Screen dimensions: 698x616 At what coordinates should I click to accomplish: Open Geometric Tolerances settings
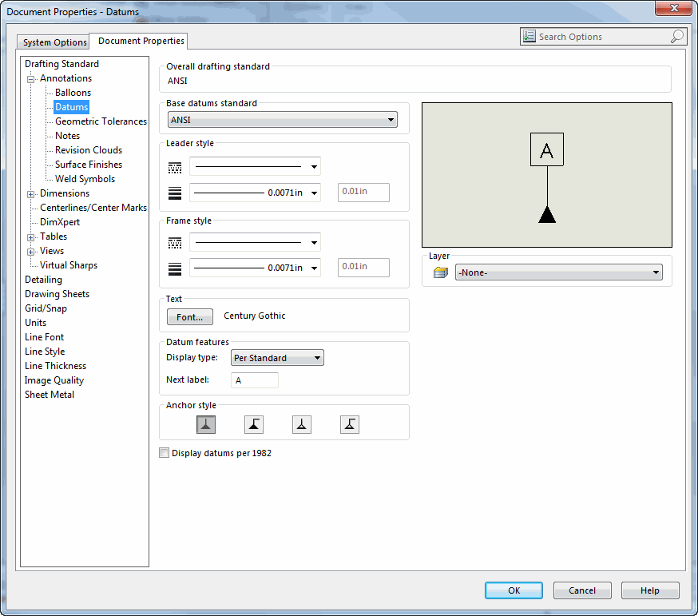101,121
